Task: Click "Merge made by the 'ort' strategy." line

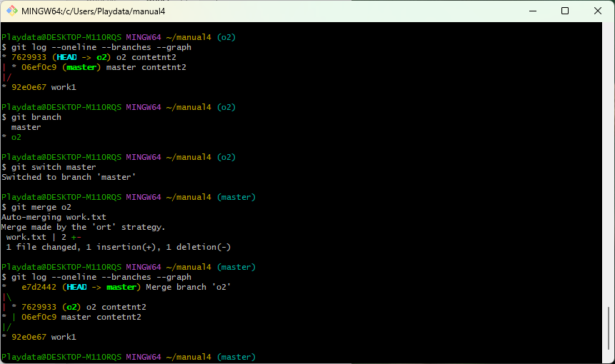Action: click(x=84, y=227)
